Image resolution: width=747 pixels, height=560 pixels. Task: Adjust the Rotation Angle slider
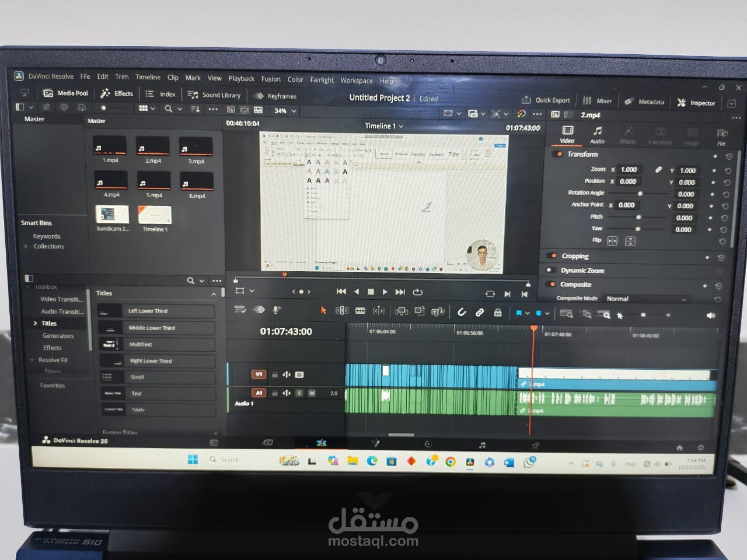tap(640, 194)
